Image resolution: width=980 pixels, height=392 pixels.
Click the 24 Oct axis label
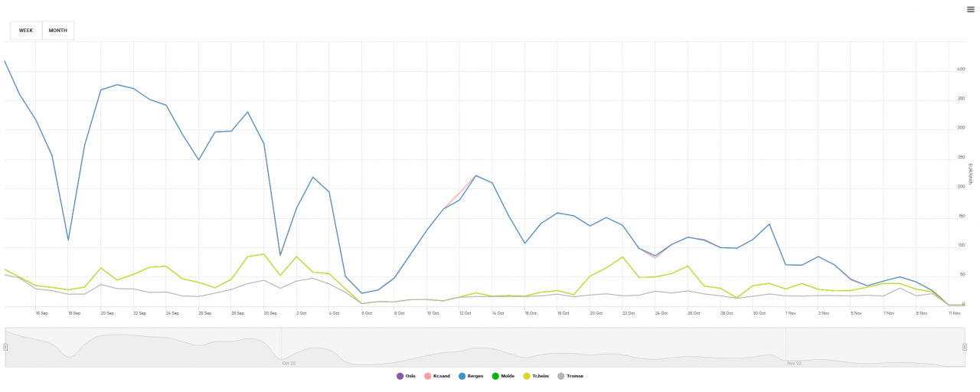[x=661, y=313]
